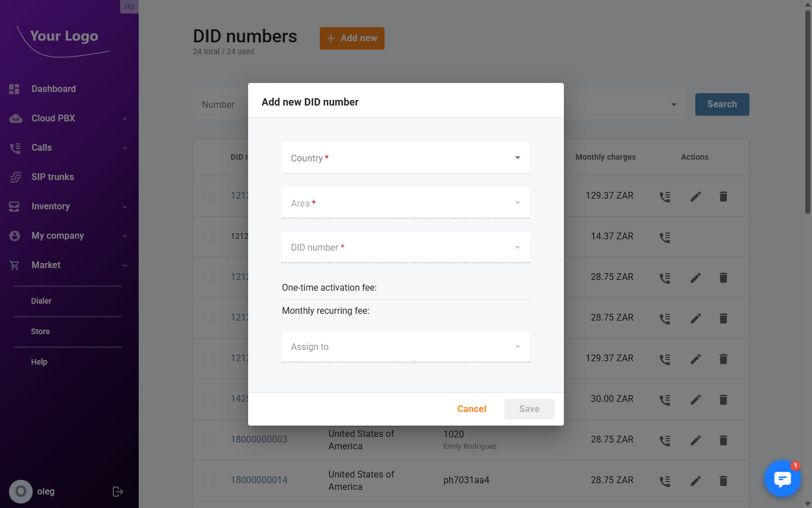Open the chat widget bubble
Viewport: 812px width, 508px height.
pyautogui.click(x=783, y=479)
